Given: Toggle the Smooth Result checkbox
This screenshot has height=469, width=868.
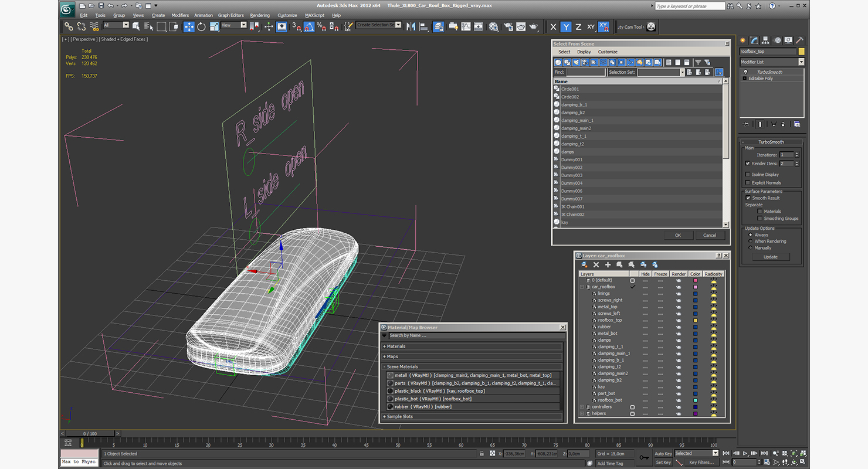Looking at the screenshot, I should [x=748, y=198].
